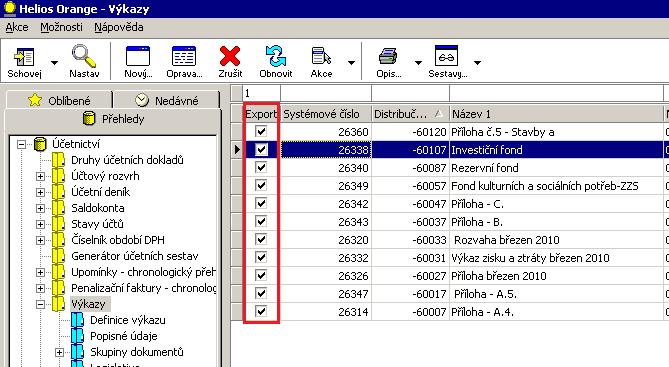Click the Nedávné clock icon
The width and height of the screenshot is (669, 367).
tap(142, 100)
